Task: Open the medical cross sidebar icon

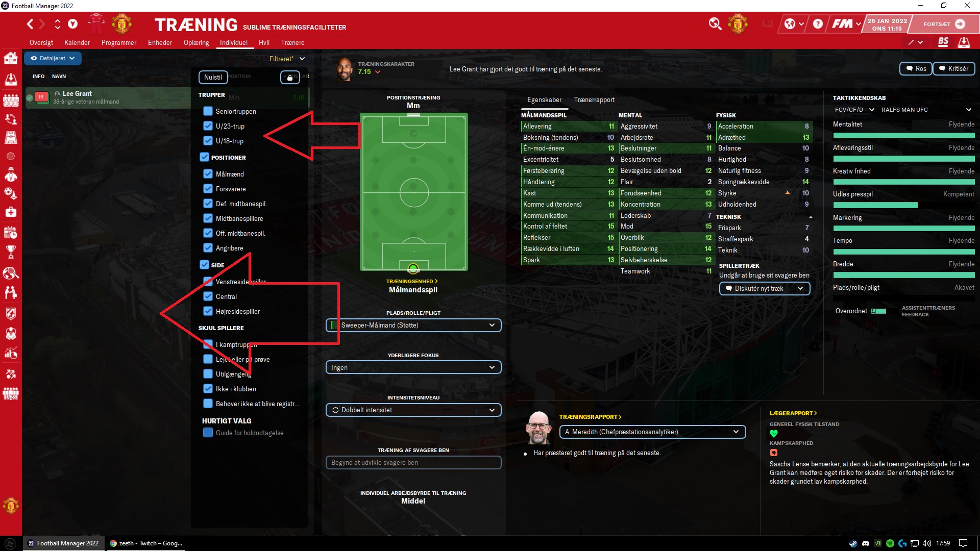Action: 11,212
